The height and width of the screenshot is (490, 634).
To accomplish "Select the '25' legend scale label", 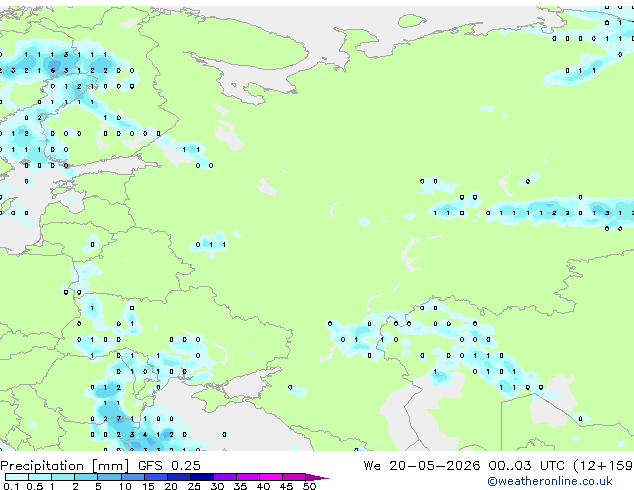I will click(x=194, y=486).
